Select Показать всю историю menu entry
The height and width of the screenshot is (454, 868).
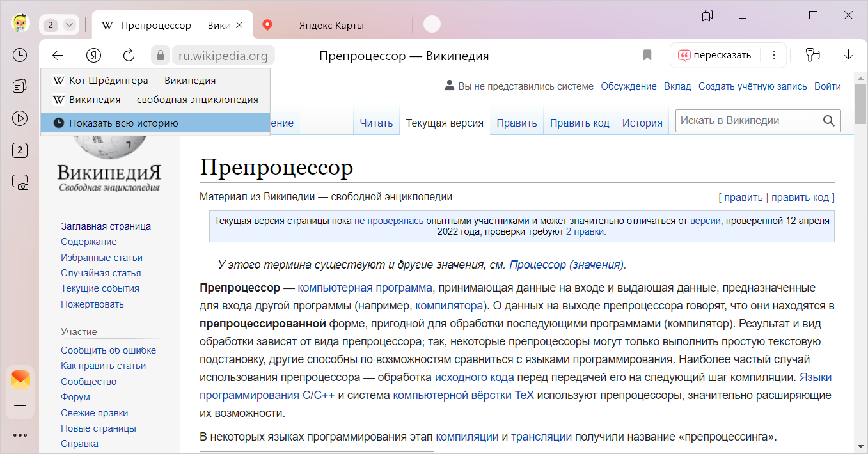(123, 123)
